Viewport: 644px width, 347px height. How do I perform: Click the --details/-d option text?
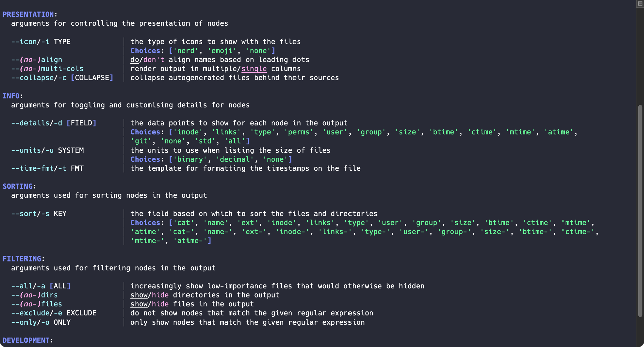[x=37, y=123]
